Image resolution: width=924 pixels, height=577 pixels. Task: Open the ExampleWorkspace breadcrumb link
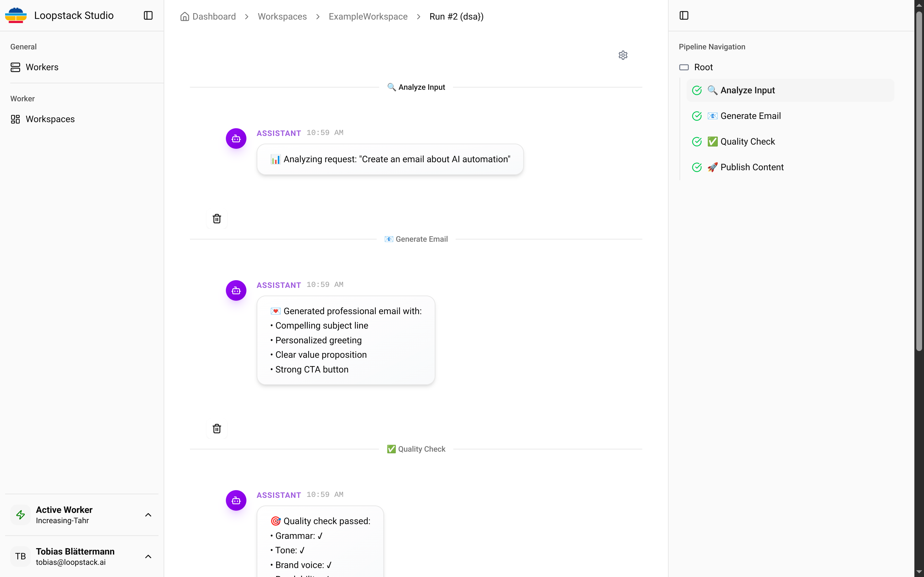(368, 16)
